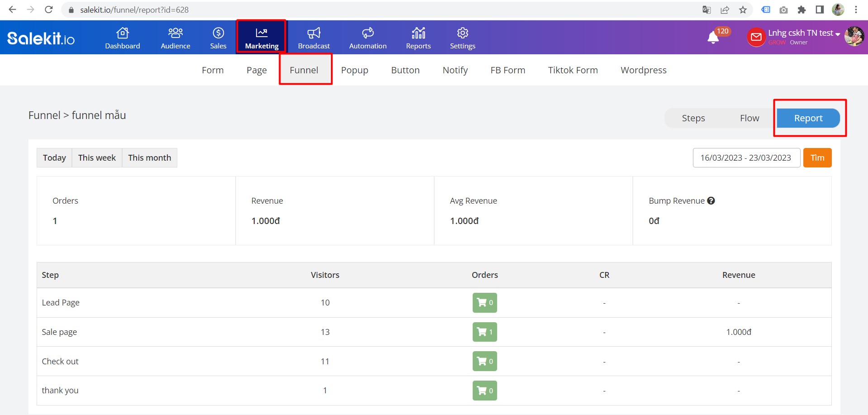Select the Steps view
Screen dimensions: 868x415
coord(693,118)
